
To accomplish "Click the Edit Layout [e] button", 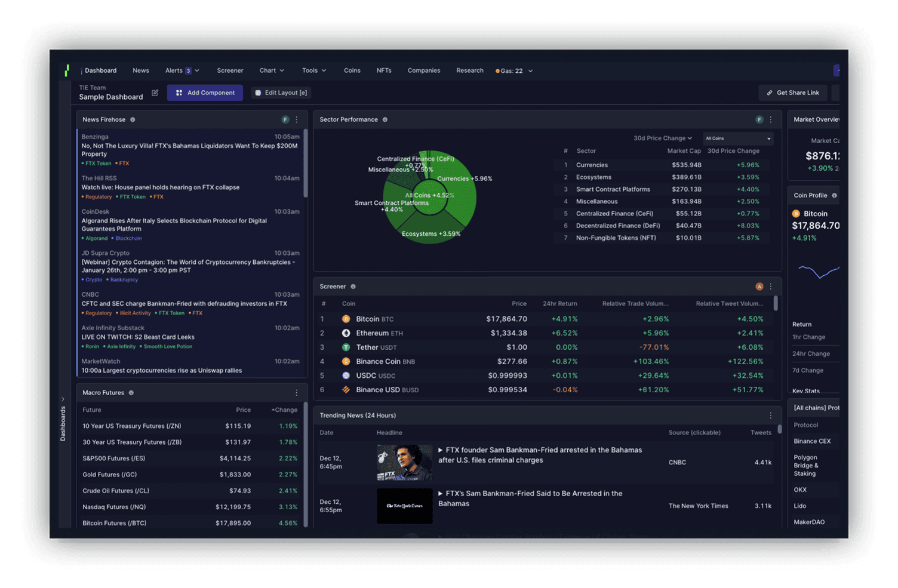I will (281, 93).
